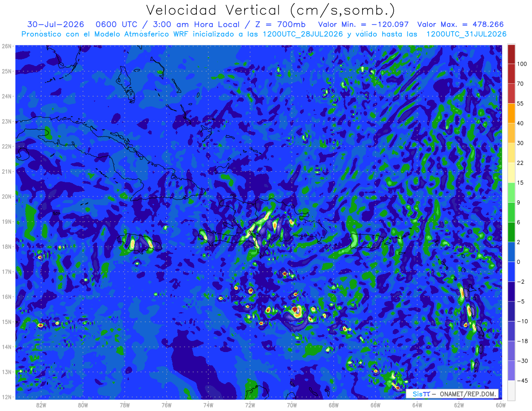Click the '-10' colorbar label
The image size is (532, 411).
tap(522, 321)
